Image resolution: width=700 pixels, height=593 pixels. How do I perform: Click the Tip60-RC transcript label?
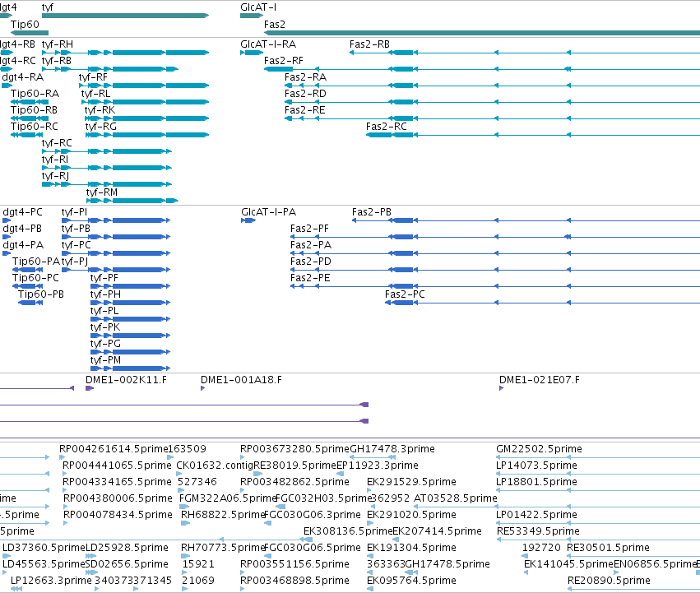(35, 127)
